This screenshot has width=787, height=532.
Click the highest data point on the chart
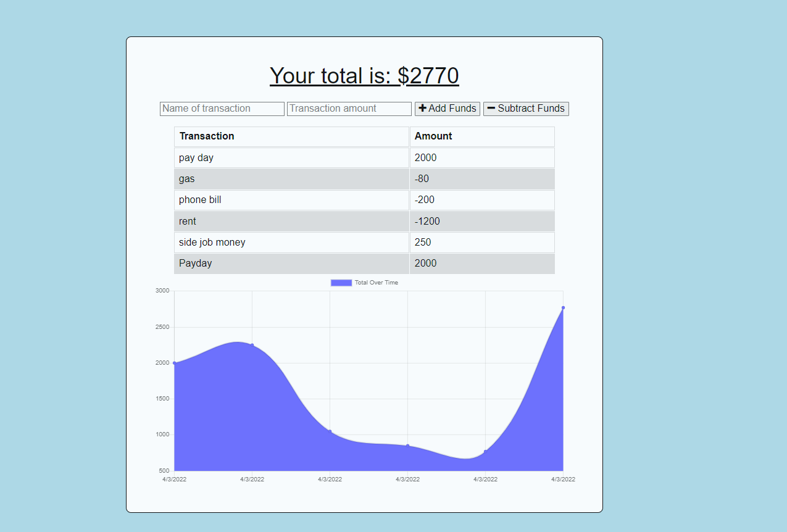point(562,307)
